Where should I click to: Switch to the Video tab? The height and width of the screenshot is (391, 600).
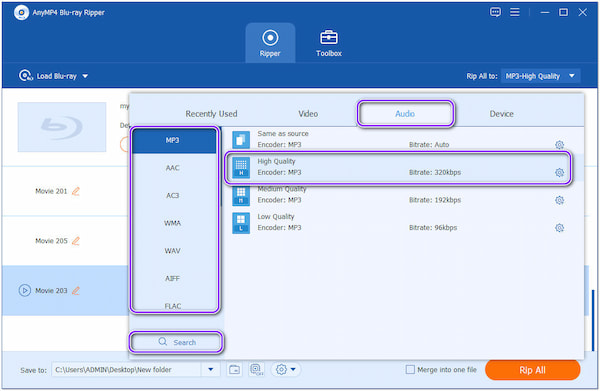pyautogui.click(x=308, y=114)
